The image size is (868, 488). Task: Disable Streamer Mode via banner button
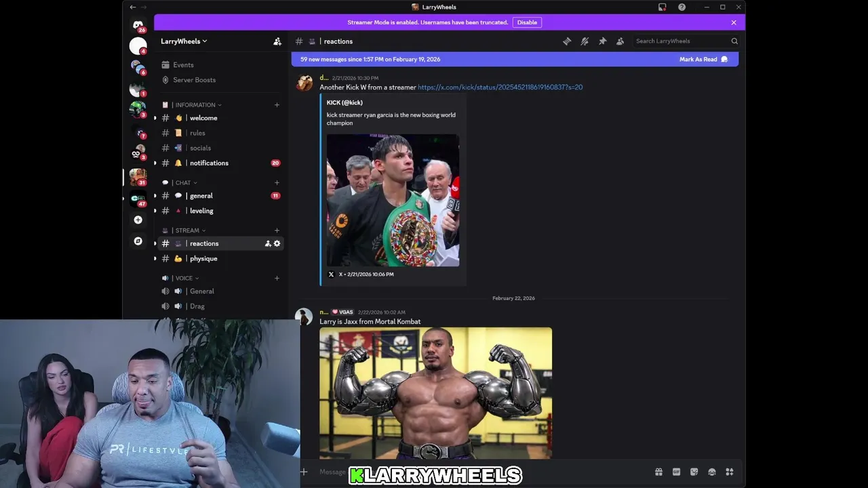(x=527, y=22)
